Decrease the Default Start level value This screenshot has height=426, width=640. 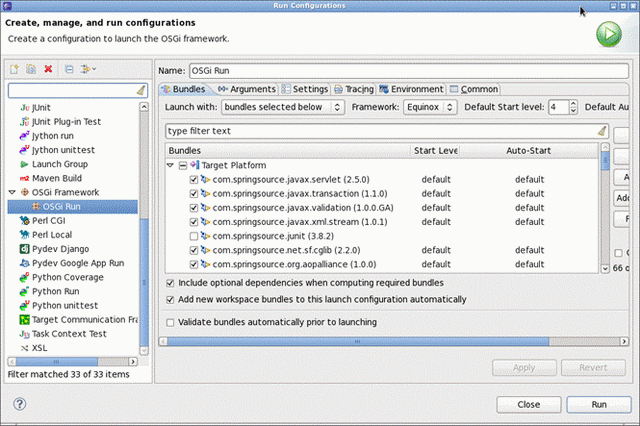coord(573,111)
